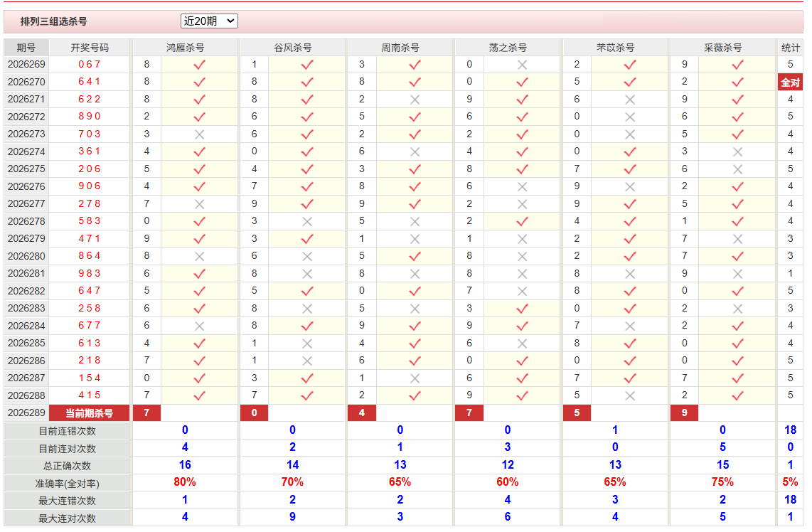
Task: Click the 最大连错次数 row label
Action: point(68,501)
